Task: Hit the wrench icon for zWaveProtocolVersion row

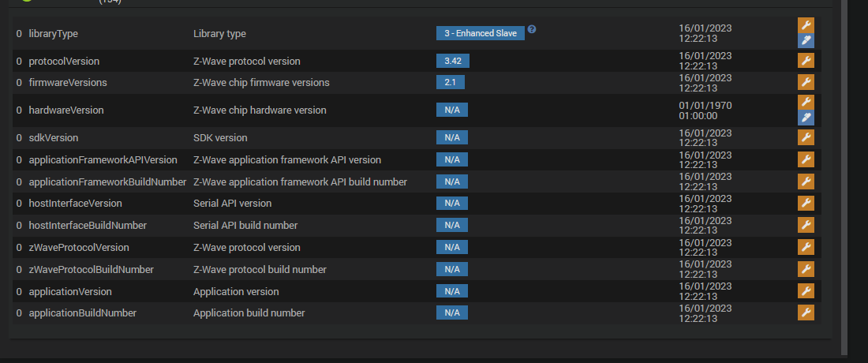Action: [806, 247]
